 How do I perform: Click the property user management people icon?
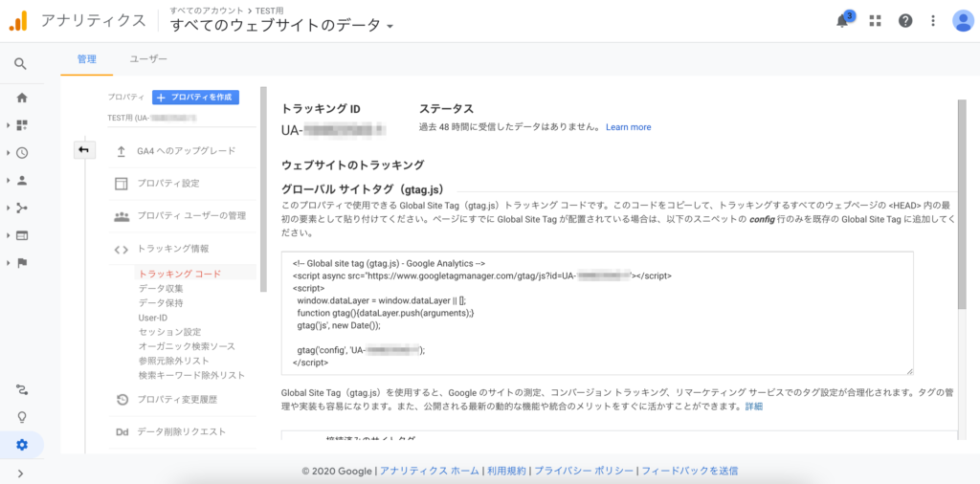click(122, 216)
